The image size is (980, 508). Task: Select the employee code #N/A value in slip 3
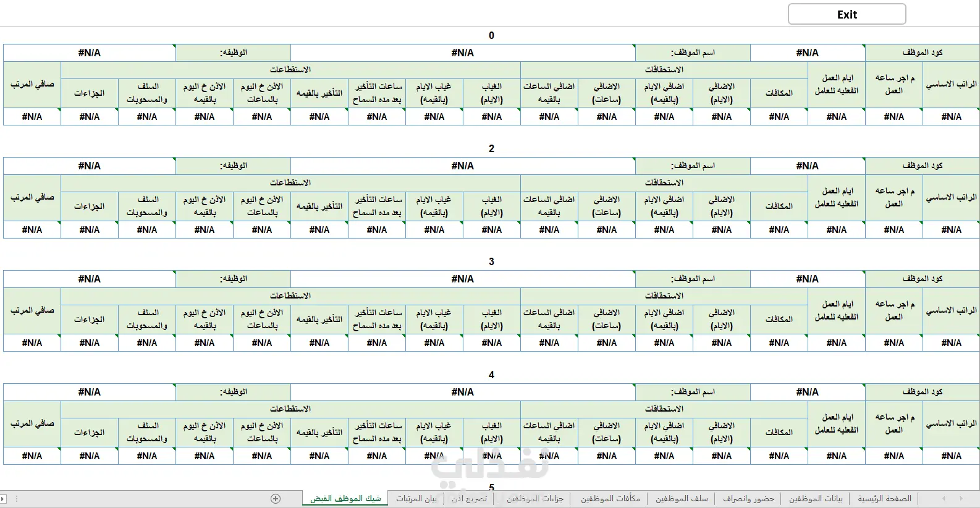point(808,279)
